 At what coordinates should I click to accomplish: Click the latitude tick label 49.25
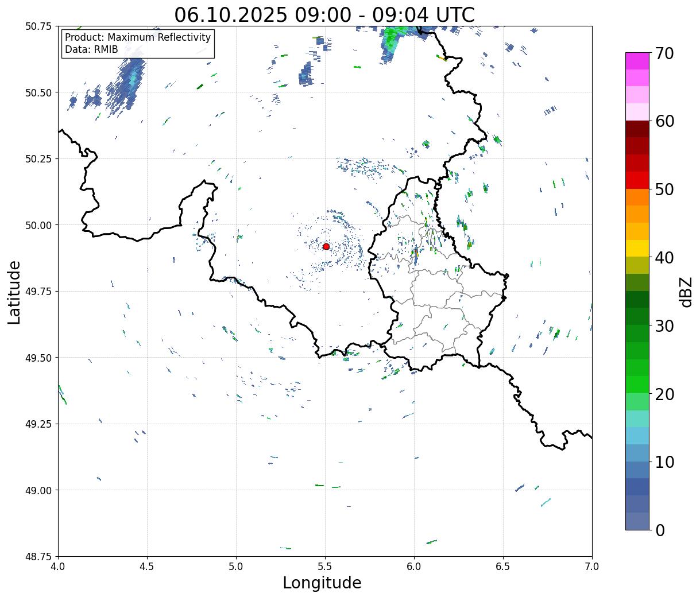(x=38, y=424)
